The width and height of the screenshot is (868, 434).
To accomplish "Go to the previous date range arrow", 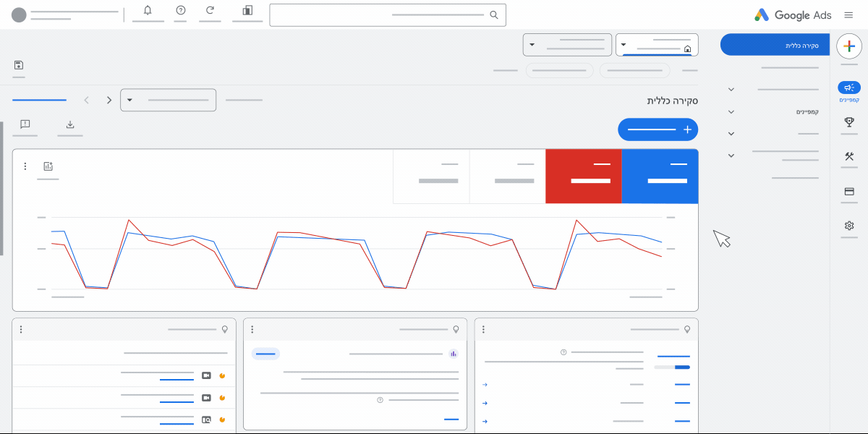I will 87,100.
